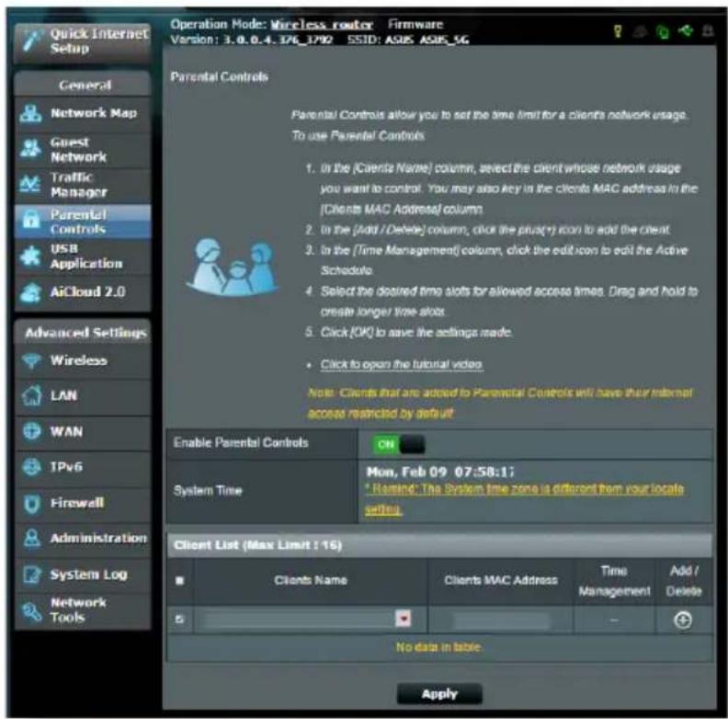The height and width of the screenshot is (719, 728).
Task: Tick the checkbox in the new client row
Action: tap(179, 620)
